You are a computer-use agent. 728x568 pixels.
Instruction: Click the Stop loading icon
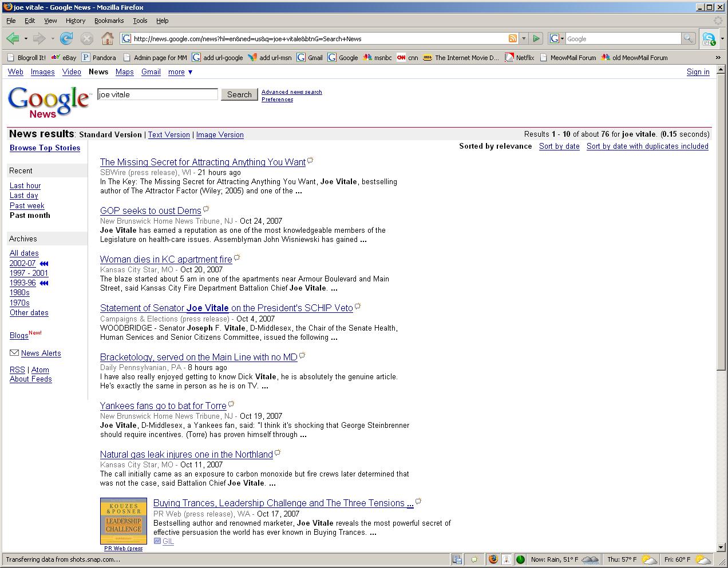86,39
